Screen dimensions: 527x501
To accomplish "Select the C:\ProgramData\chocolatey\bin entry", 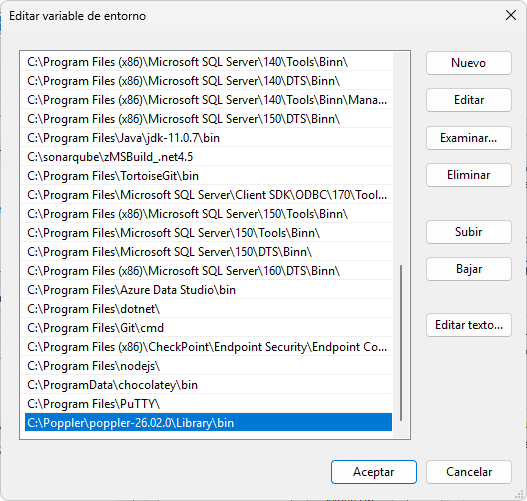I will (x=208, y=385).
